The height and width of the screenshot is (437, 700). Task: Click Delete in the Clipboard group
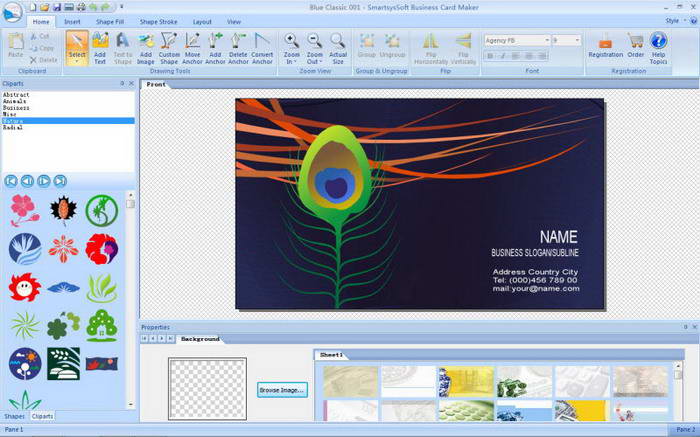43,60
